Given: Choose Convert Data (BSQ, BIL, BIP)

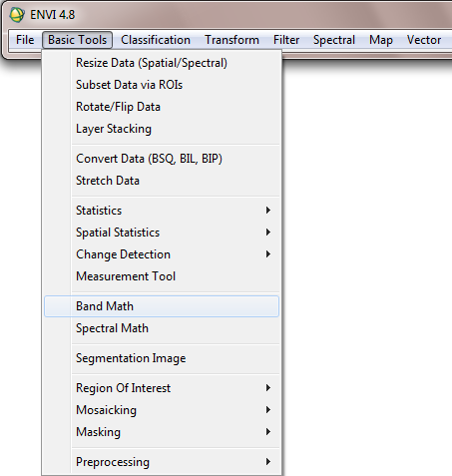Looking at the screenshot, I should tap(162, 159).
